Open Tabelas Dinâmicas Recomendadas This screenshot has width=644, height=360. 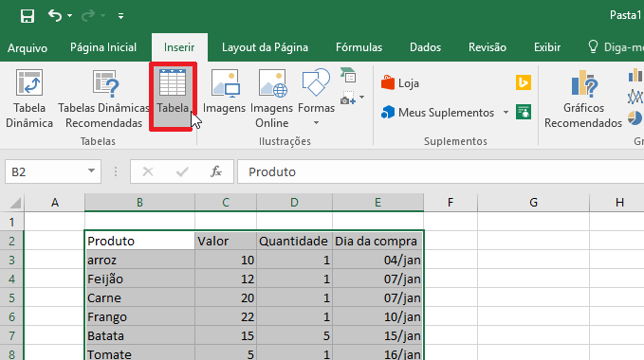click(103, 99)
